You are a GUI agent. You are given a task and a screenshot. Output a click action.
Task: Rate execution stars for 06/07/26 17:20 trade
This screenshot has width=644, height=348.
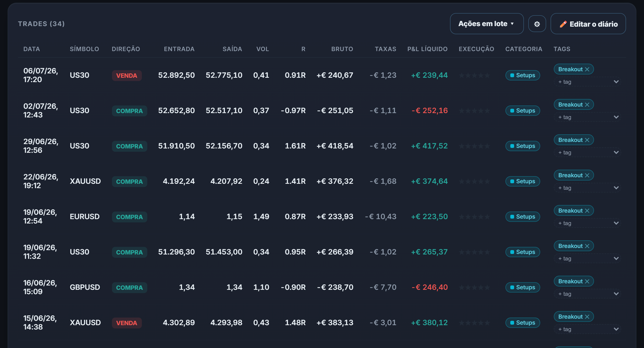coord(475,75)
